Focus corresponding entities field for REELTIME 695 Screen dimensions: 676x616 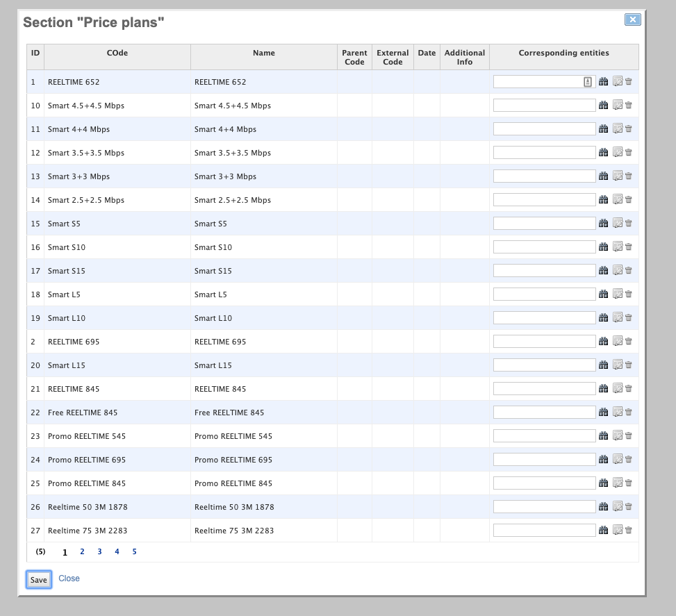(x=544, y=342)
